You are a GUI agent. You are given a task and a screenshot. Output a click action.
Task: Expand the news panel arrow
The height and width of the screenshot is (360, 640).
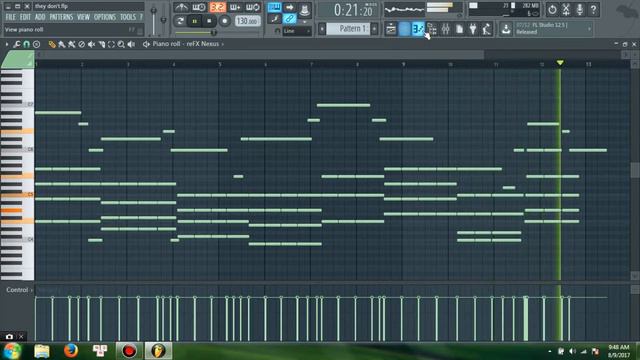pyautogui.click(x=589, y=29)
